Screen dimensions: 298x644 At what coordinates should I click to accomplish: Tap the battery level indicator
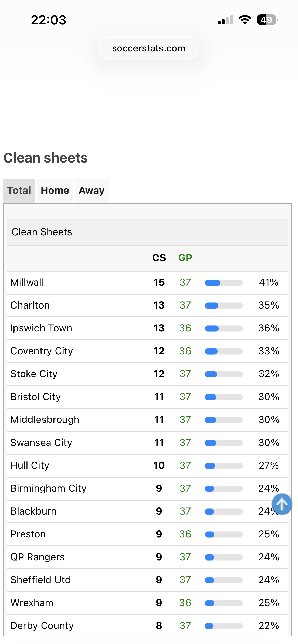[267, 20]
